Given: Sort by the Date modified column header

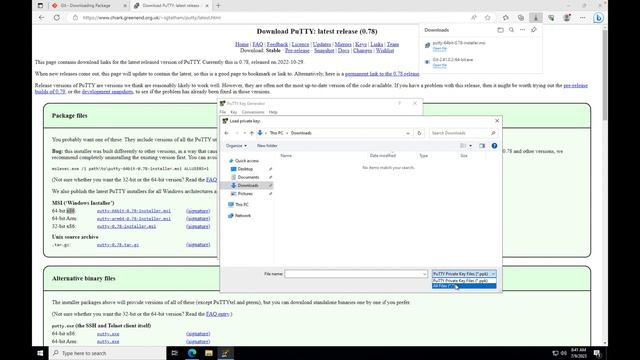Looking at the screenshot, I should [382, 156].
